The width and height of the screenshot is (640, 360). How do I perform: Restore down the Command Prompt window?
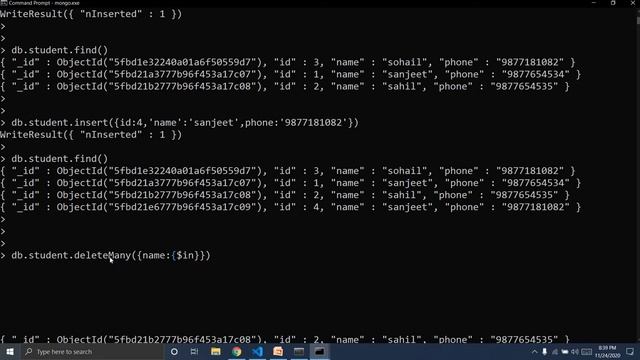click(613, 3)
